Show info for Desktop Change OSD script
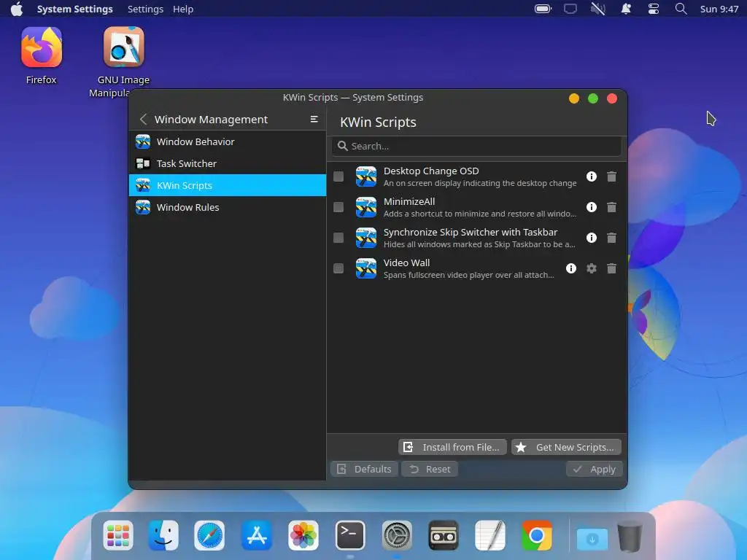The height and width of the screenshot is (560, 747). [591, 176]
